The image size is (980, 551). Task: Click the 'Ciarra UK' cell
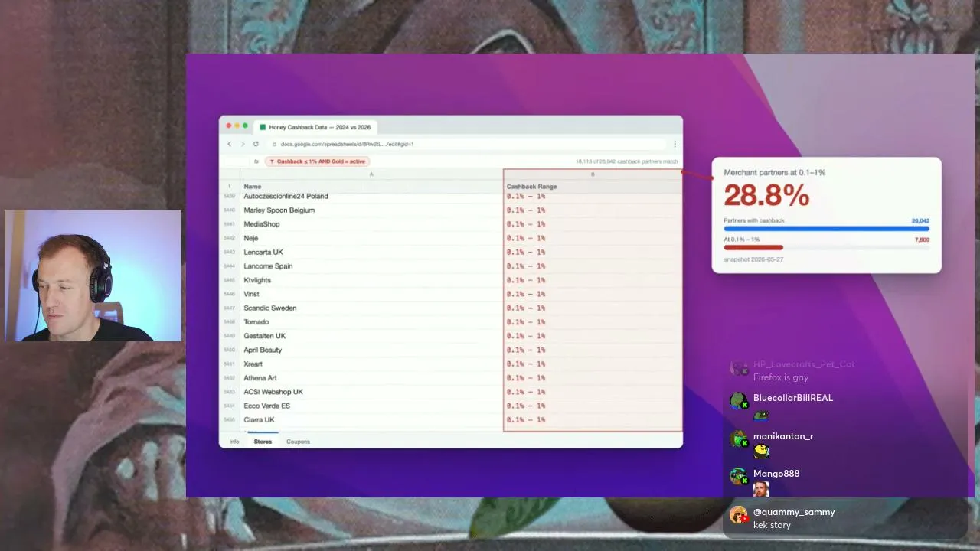pos(371,419)
